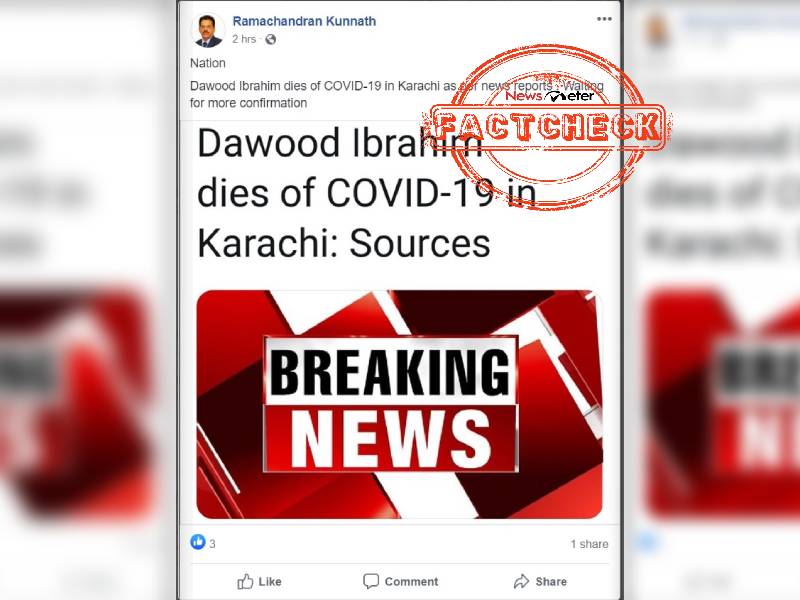800x600 pixels.
Task: Open the Breaking News image
Action: pos(399,404)
